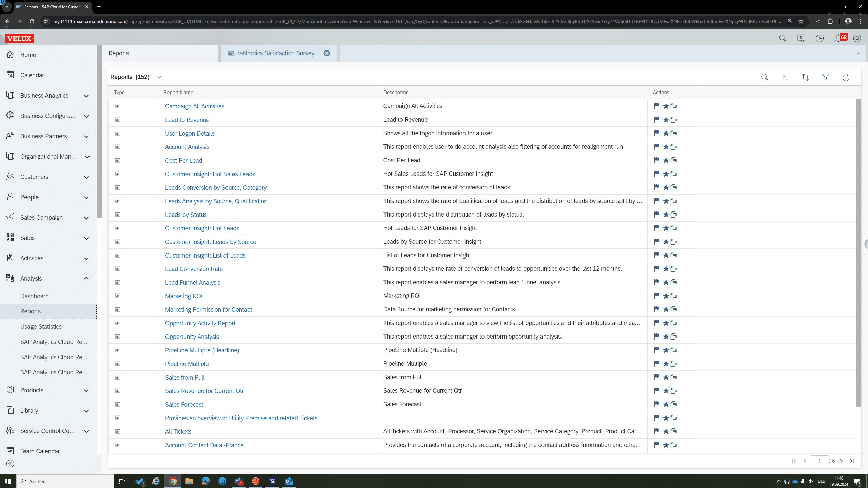This screenshot has height=488, width=868.
Task: Open Pipeline Multiple report link
Action: coord(187,364)
